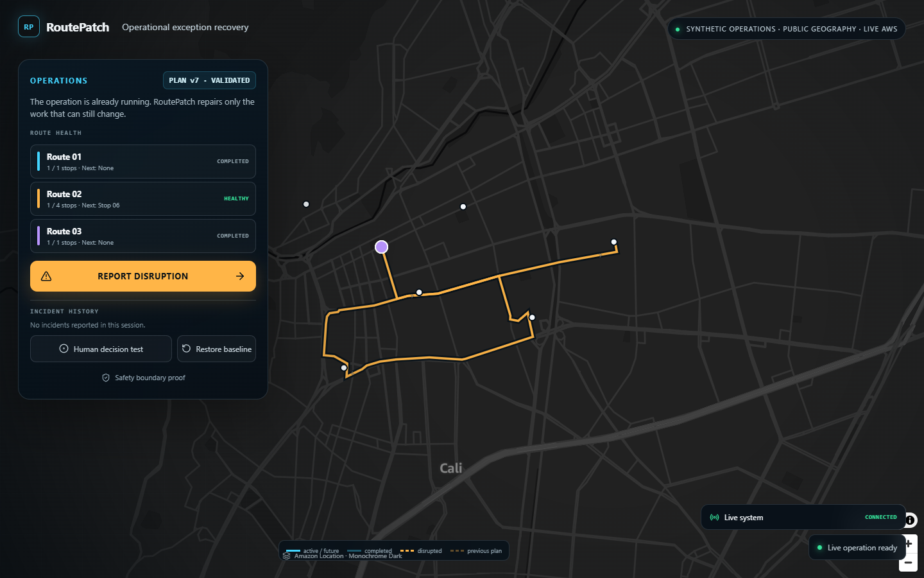Click the layers icon beside Amazon Location
This screenshot has width=924, height=578.
tap(287, 556)
